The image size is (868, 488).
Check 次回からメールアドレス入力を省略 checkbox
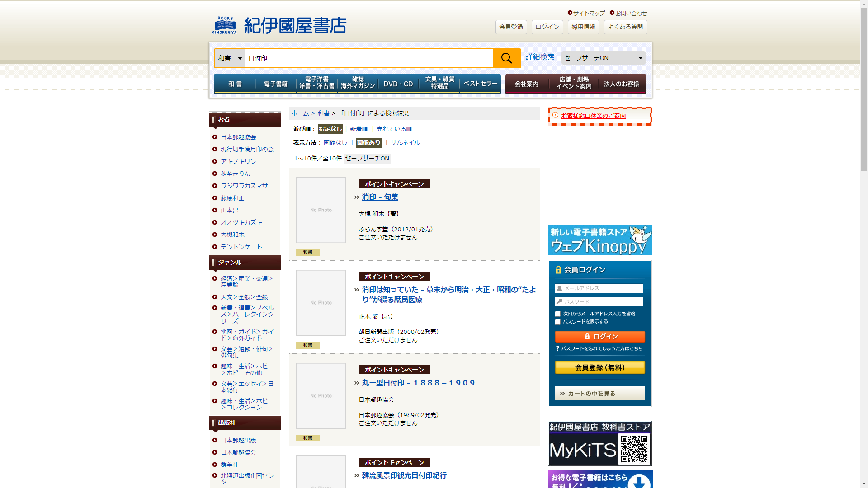coord(557,314)
